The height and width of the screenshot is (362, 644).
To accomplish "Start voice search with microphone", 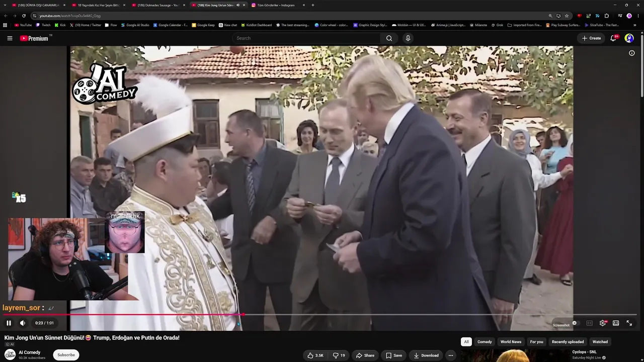I will pyautogui.click(x=408, y=38).
